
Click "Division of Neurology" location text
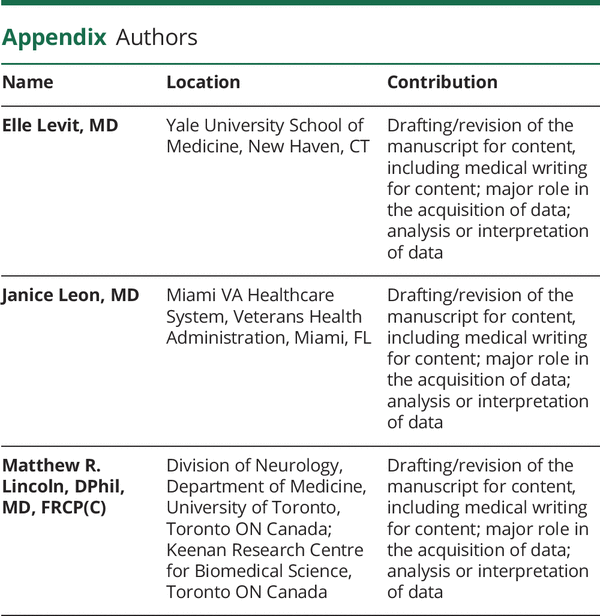254,466
